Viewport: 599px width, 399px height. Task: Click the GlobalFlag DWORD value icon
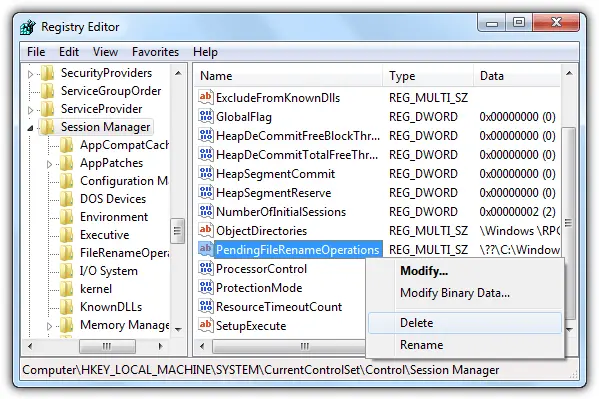tap(206, 116)
